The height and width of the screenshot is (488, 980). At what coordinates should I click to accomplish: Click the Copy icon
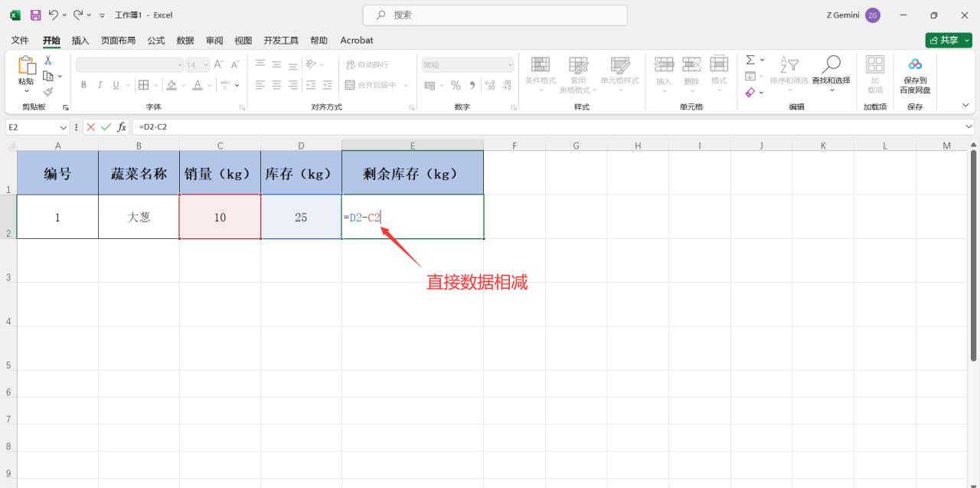(x=48, y=76)
